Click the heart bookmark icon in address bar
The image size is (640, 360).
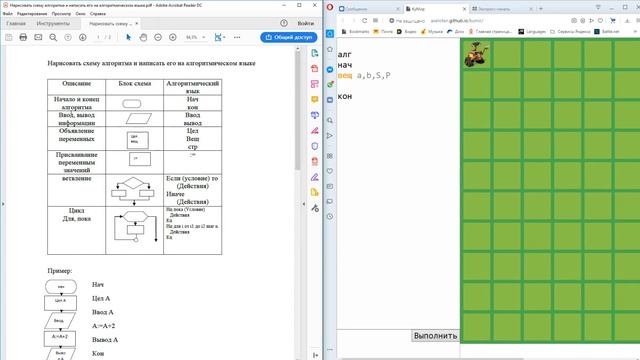[x=600, y=20]
